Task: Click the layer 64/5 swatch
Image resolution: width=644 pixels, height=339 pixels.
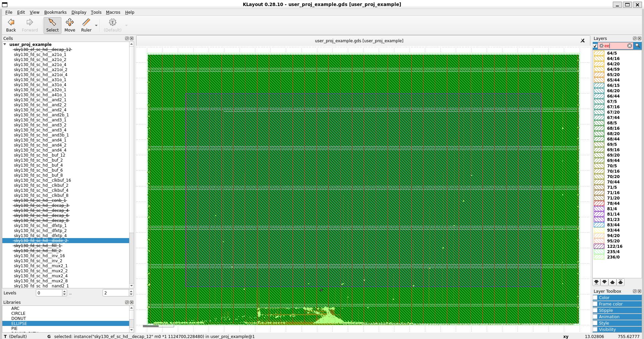Action: click(599, 53)
